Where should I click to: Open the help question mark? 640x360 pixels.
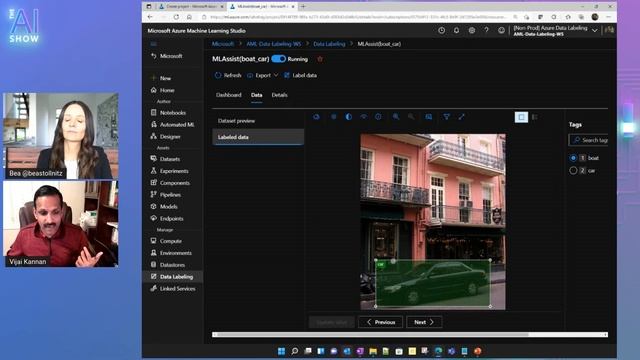click(x=486, y=31)
